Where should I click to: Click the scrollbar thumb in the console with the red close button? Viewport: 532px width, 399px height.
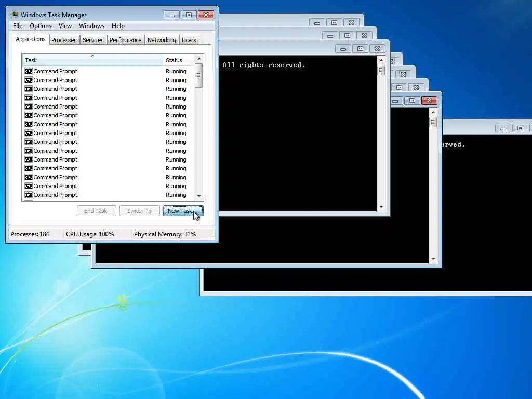click(x=433, y=122)
